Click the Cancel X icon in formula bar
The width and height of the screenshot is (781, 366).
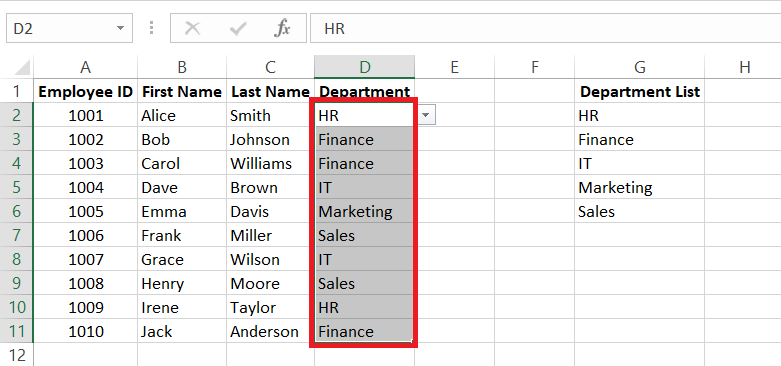point(192,29)
